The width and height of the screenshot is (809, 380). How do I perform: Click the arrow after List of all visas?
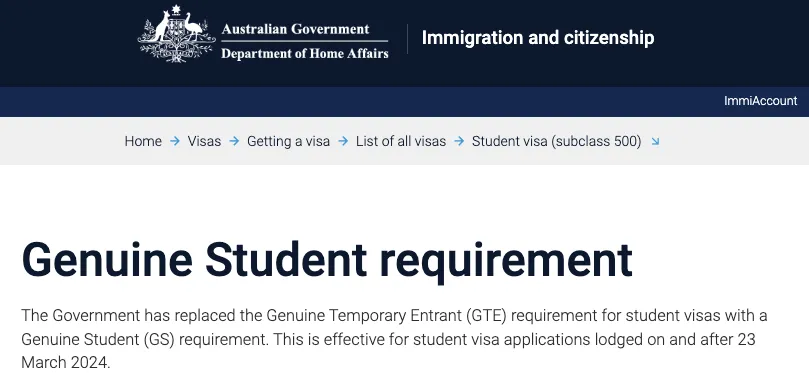pos(459,141)
